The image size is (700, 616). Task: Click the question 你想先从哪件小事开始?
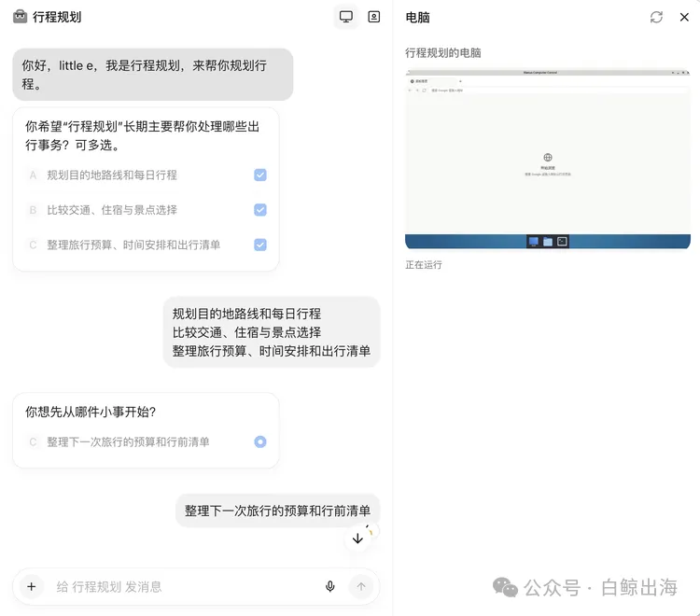[91, 412]
